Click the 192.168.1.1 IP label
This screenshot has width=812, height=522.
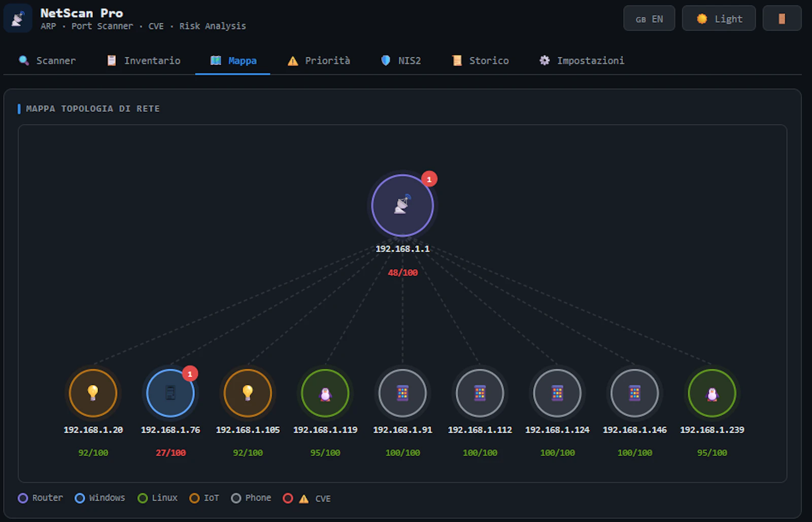[402, 249]
